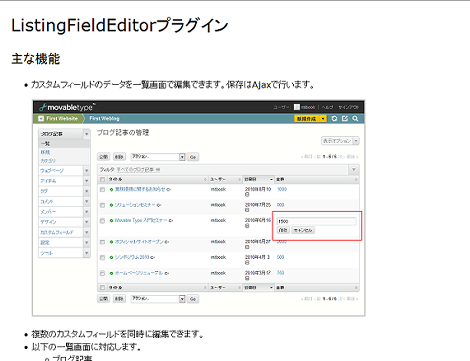Viewport: 470px width, 361px height.
Task: Open the ソリューションセミナー entry link
Action: (x=135, y=205)
